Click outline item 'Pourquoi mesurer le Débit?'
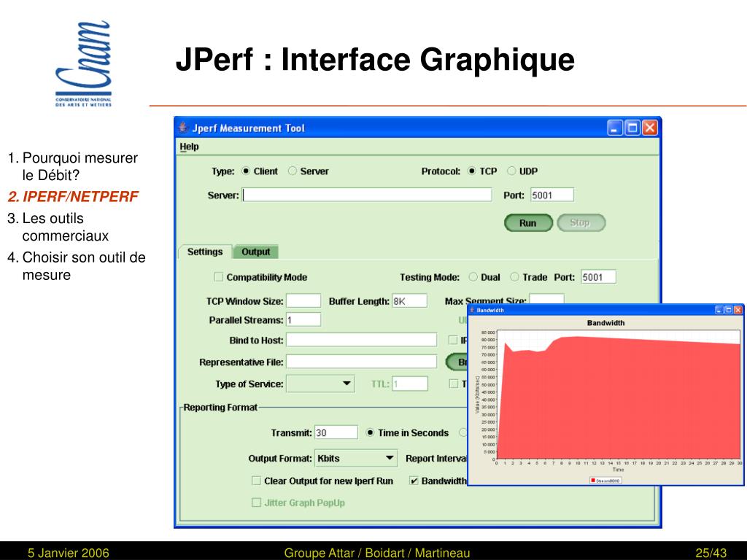Viewport: 747px width, 560px height. pos(80,167)
